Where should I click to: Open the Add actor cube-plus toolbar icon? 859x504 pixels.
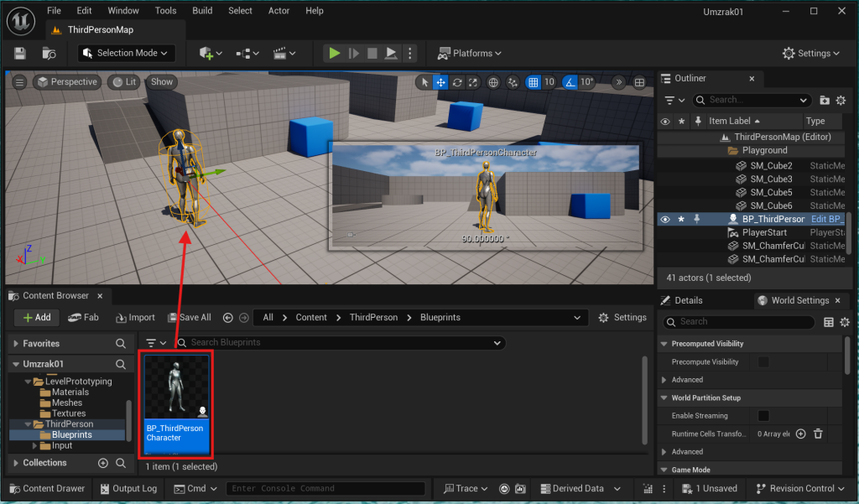click(211, 53)
